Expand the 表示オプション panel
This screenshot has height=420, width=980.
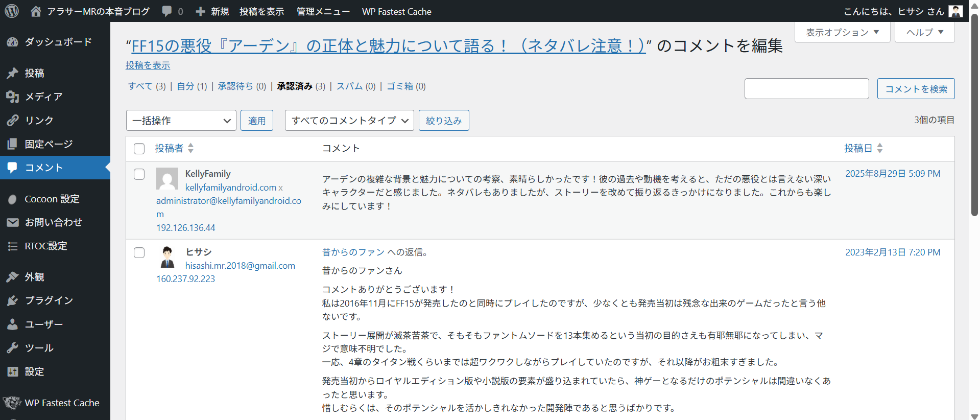(x=843, y=32)
